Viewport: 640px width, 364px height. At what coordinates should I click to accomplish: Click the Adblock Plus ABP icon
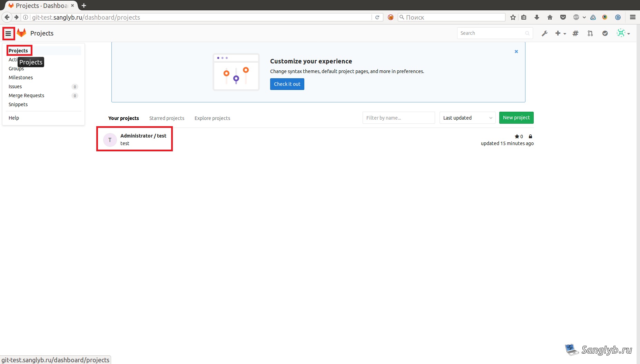[576, 17]
